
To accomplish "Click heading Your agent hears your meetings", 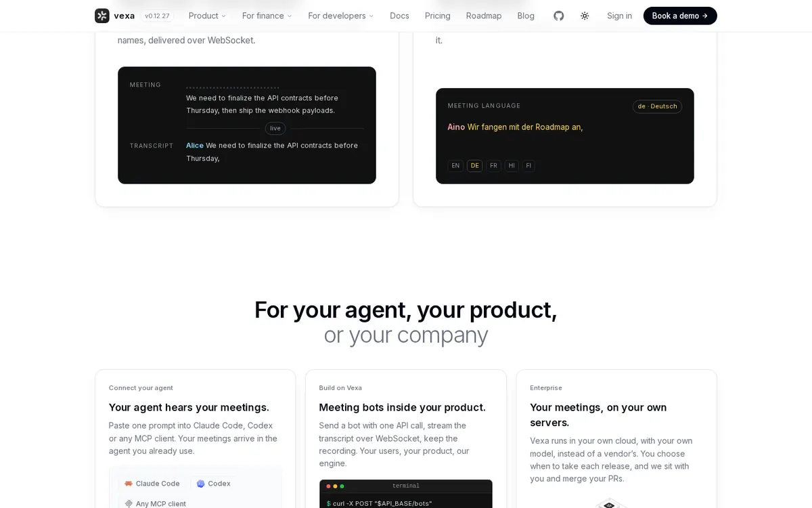I will [x=189, y=407].
